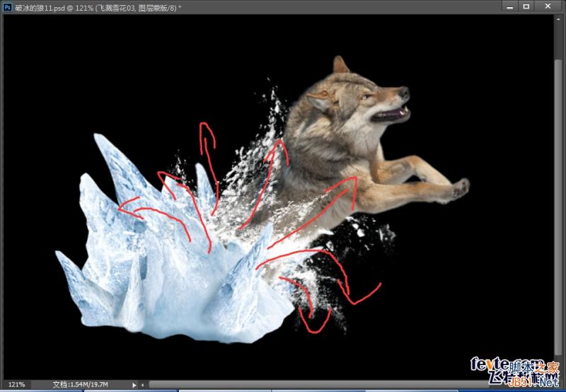
Task: Close the 破冰的狼11.psd document window
Action: [548, 6]
